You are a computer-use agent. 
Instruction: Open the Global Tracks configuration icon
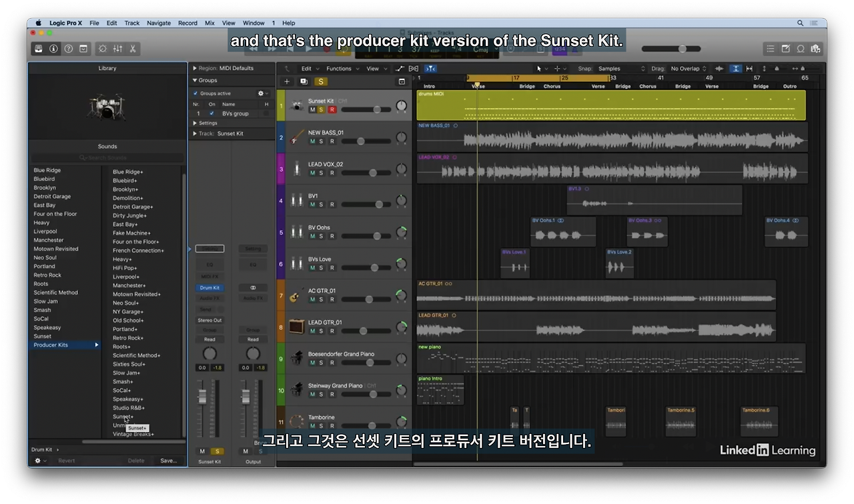click(x=402, y=81)
